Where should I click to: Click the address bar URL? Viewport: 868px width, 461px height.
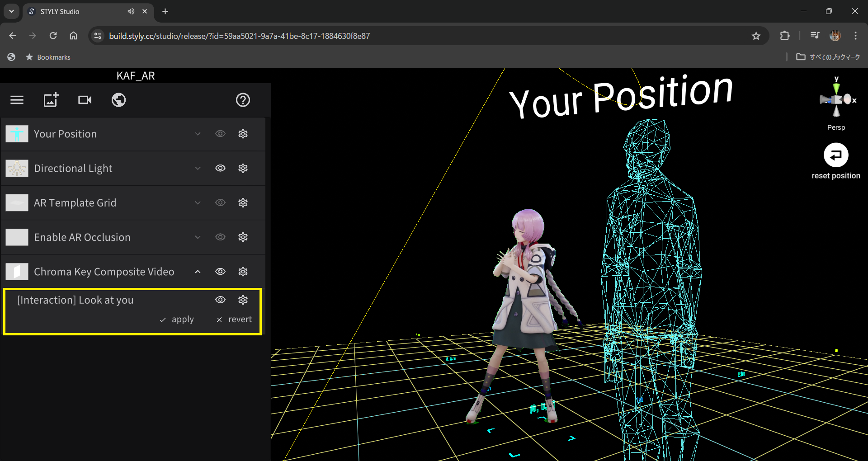[x=239, y=36]
